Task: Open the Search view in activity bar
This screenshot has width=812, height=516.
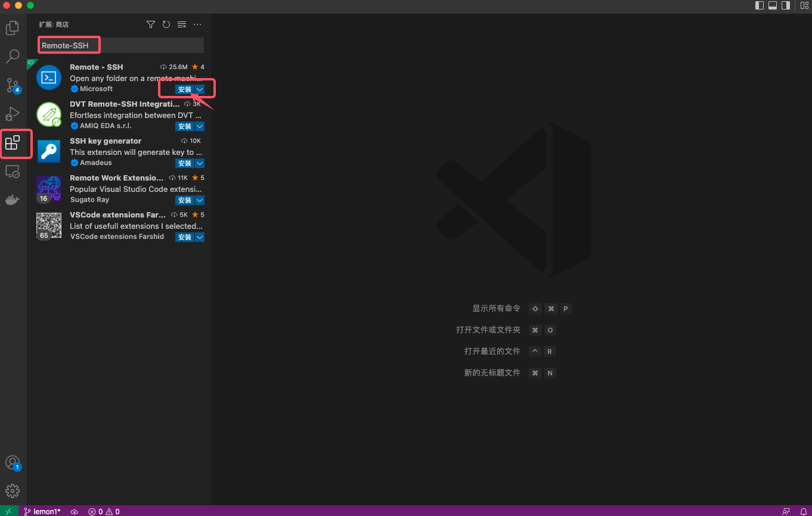Action: coord(13,57)
